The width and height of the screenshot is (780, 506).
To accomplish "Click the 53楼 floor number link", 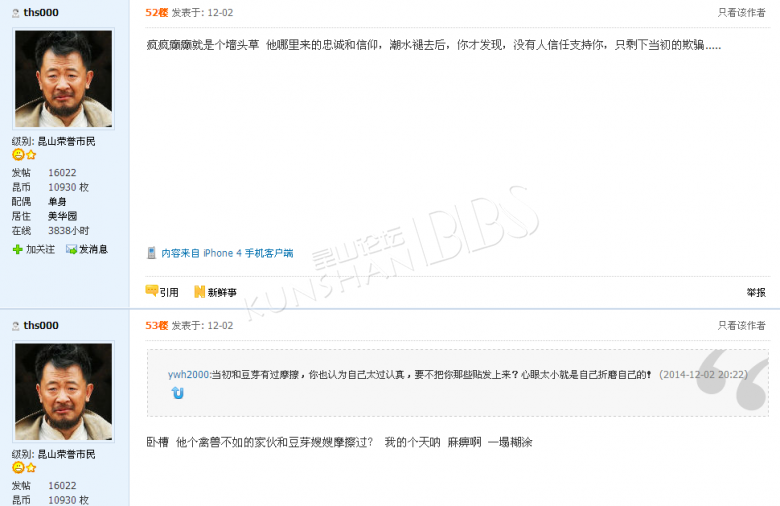I will (157, 325).
